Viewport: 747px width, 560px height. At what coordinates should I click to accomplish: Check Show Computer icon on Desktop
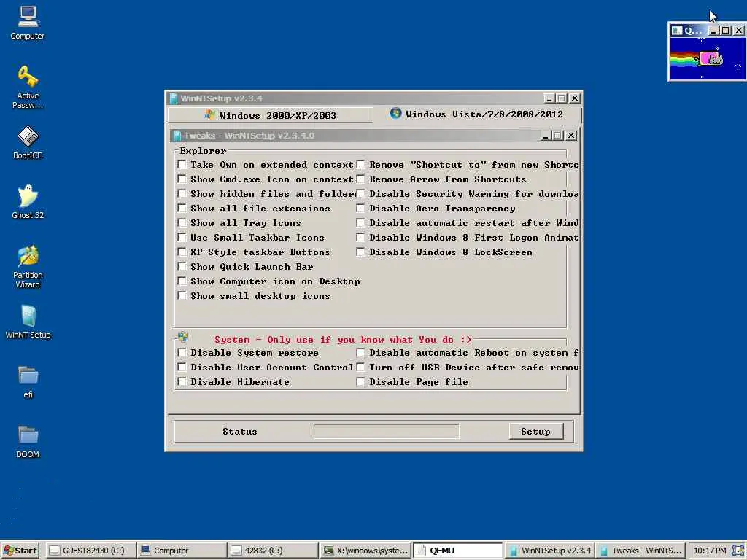pyautogui.click(x=182, y=281)
